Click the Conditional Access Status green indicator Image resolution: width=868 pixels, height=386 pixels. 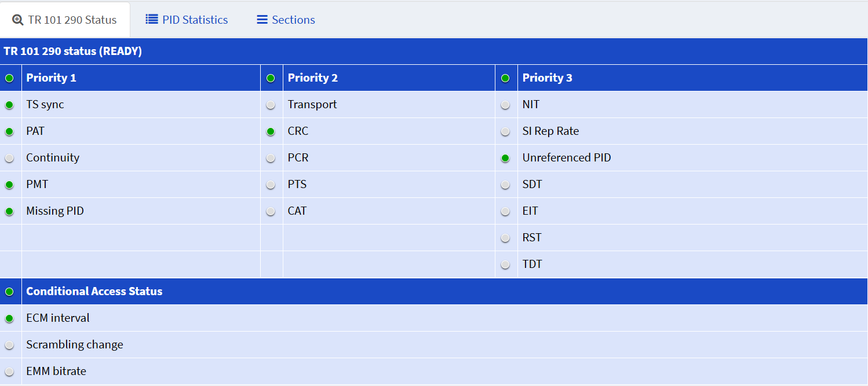point(9,292)
